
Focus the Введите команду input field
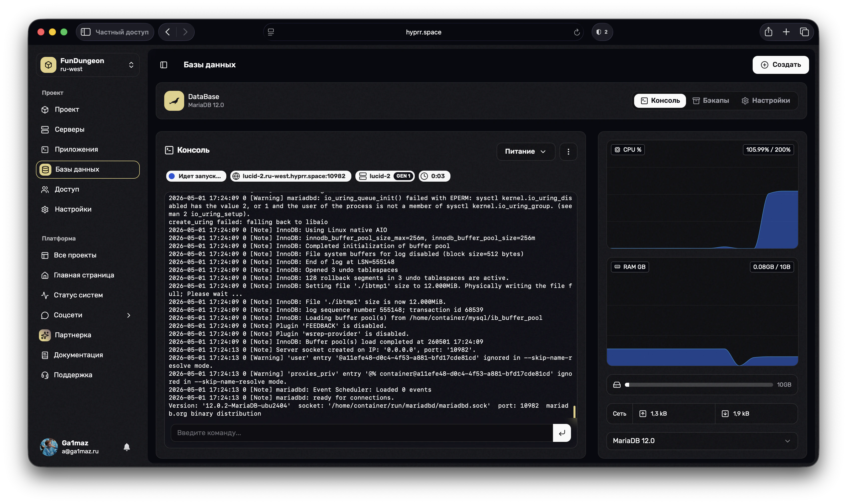point(361,433)
